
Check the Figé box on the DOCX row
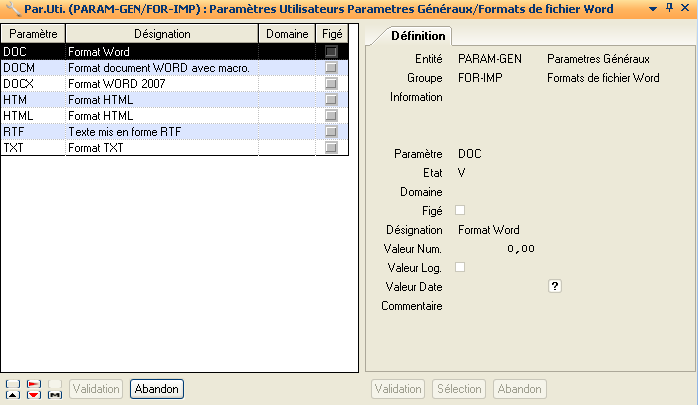331,83
